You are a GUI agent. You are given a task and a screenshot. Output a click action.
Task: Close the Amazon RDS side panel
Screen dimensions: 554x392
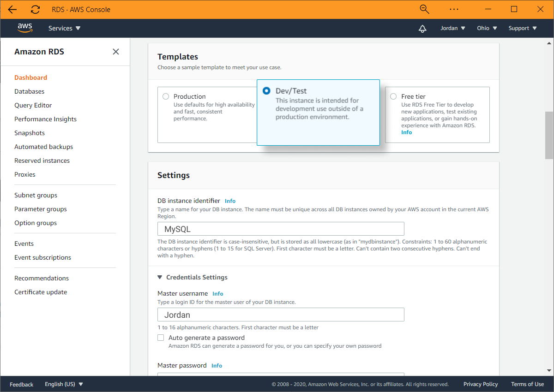point(116,52)
